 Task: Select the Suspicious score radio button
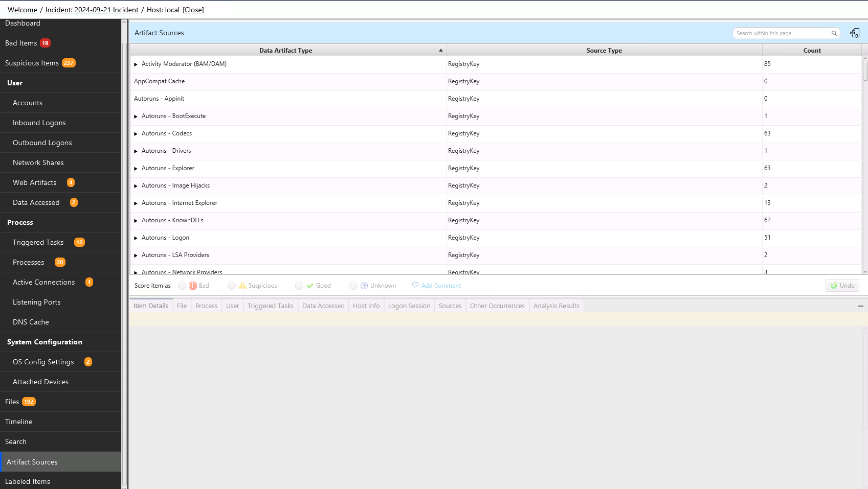tap(232, 286)
